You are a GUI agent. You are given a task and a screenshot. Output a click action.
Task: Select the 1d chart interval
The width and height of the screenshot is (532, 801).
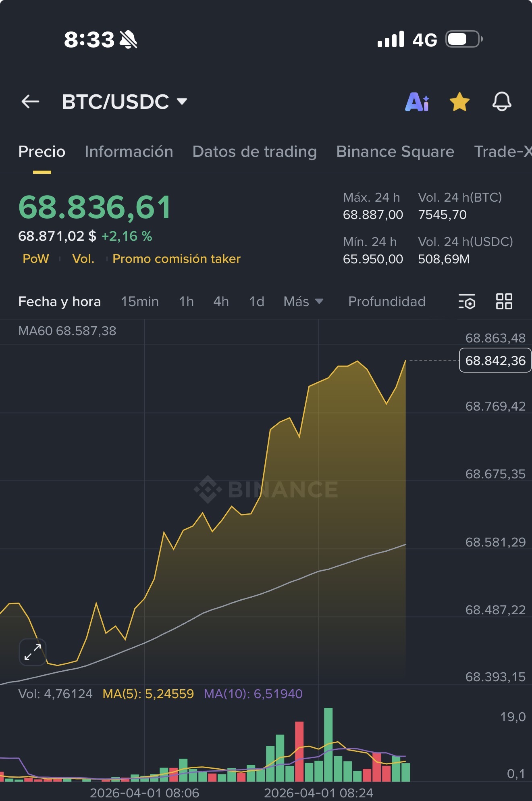pyautogui.click(x=257, y=301)
